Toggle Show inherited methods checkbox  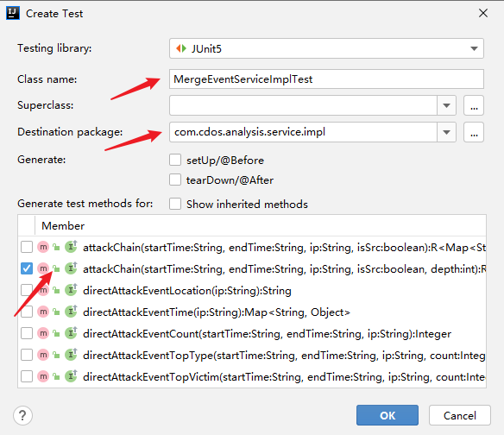pos(175,204)
